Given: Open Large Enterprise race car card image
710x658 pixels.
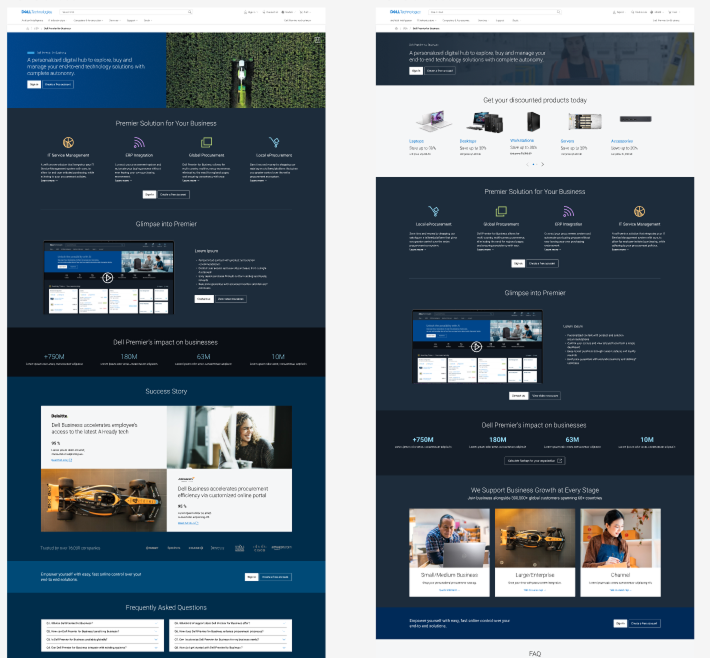Looking at the screenshot, I should pos(535,538).
